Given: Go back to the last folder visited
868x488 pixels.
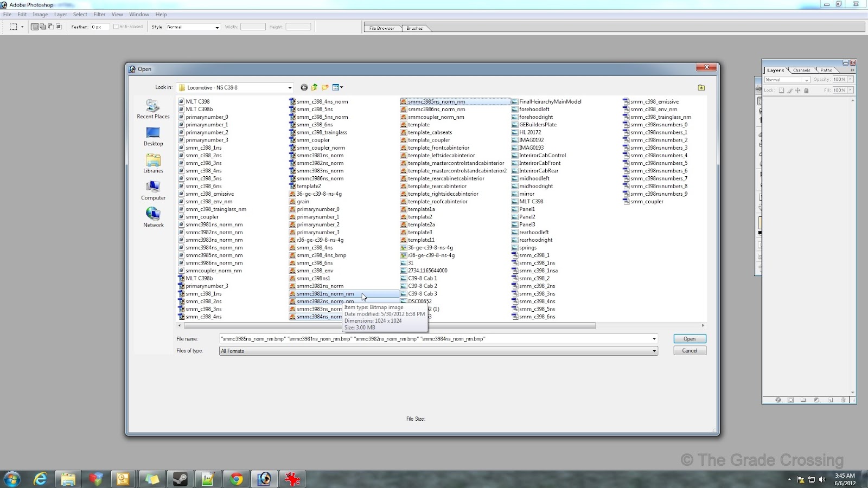Looking at the screenshot, I should pos(304,87).
